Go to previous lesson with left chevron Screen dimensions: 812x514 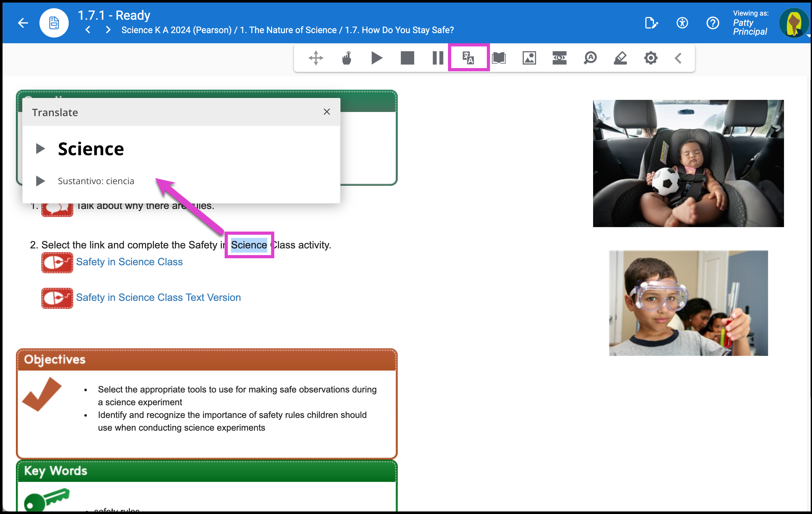point(88,30)
